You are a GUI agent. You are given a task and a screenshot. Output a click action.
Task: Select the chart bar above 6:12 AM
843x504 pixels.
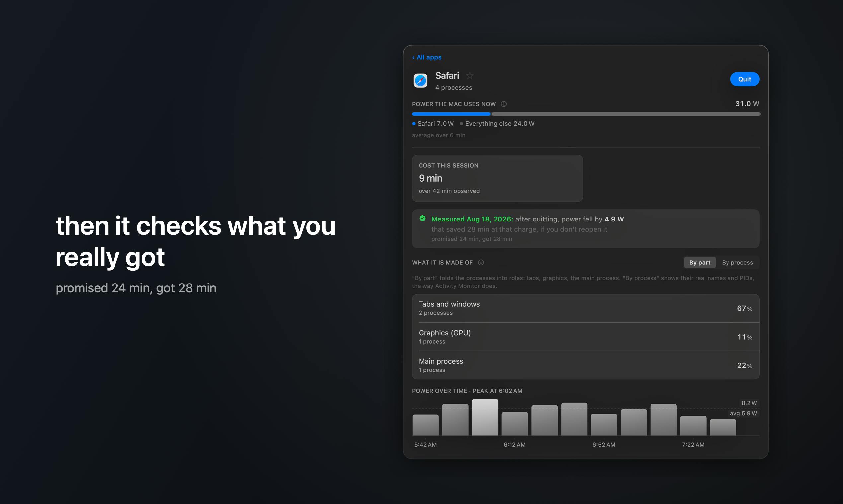click(515, 423)
